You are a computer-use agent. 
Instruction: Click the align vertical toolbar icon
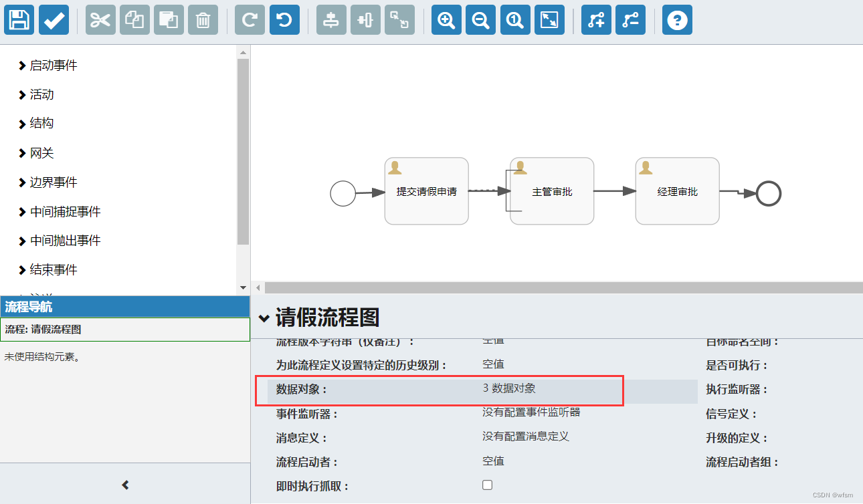tap(331, 20)
